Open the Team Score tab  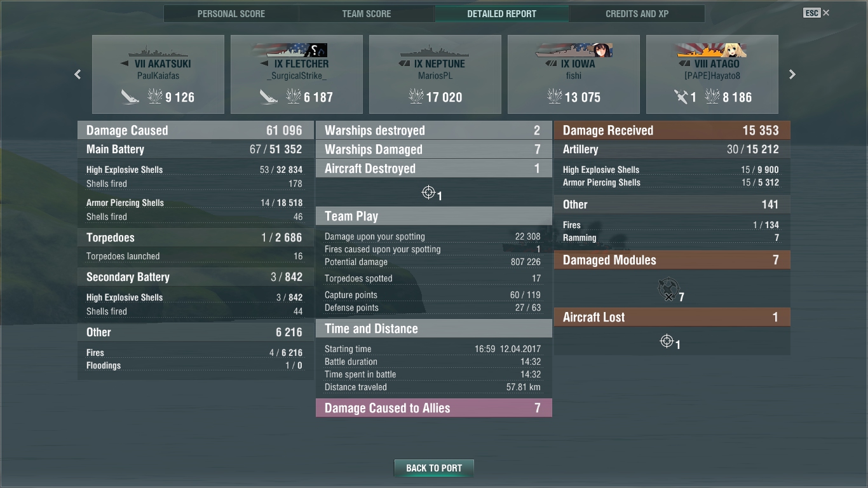(367, 13)
